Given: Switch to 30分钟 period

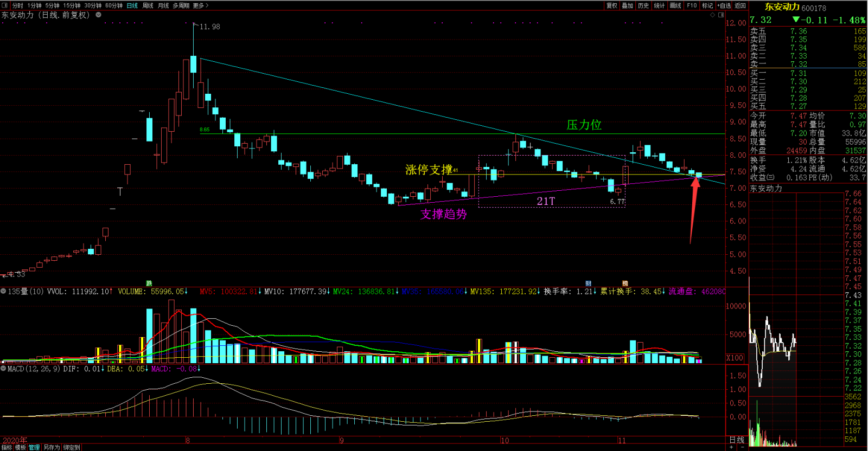Looking at the screenshot, I should click(x=93, y=5).
